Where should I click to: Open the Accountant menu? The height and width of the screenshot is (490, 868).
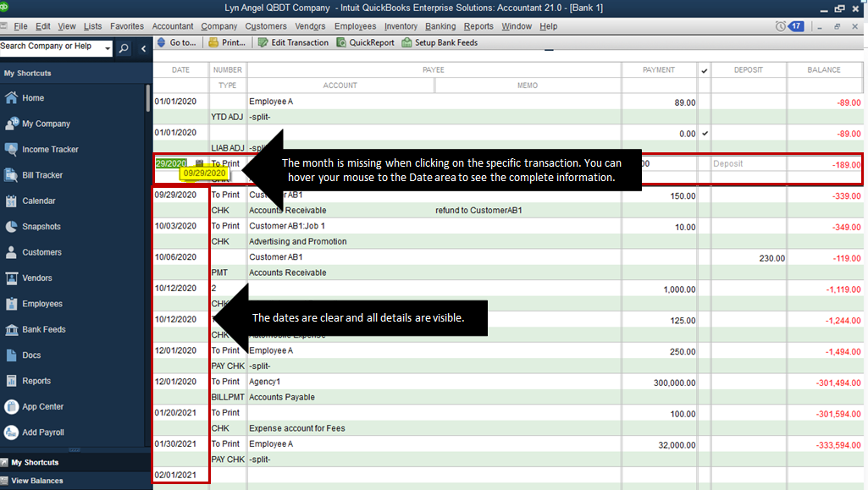click(x=173, y=26)
